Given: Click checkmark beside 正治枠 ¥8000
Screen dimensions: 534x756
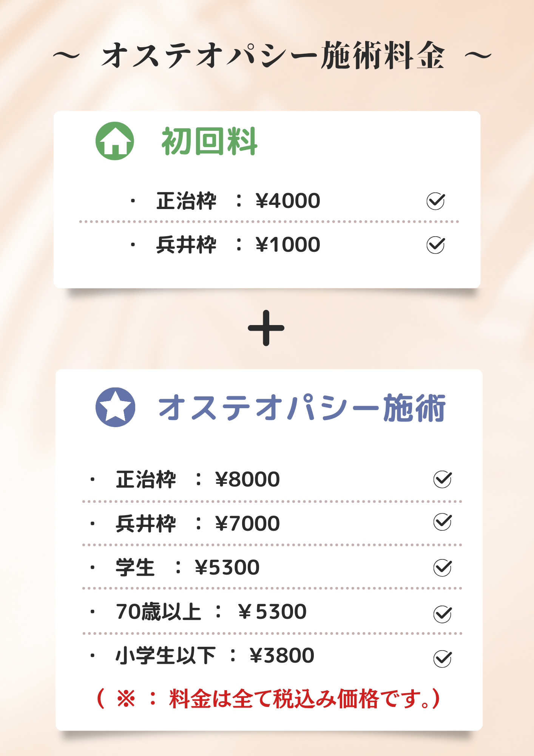Looking at the screenshot, I should (442, 479).
